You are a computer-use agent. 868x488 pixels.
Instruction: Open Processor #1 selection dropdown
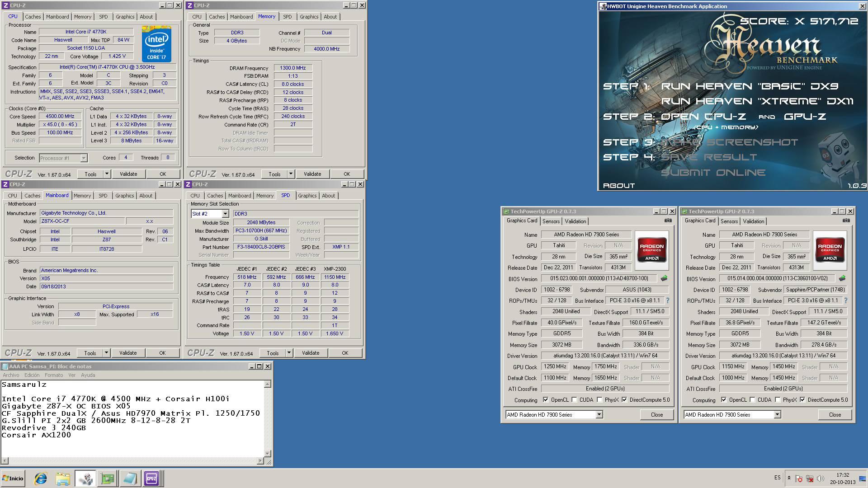(x=84, y=158)
